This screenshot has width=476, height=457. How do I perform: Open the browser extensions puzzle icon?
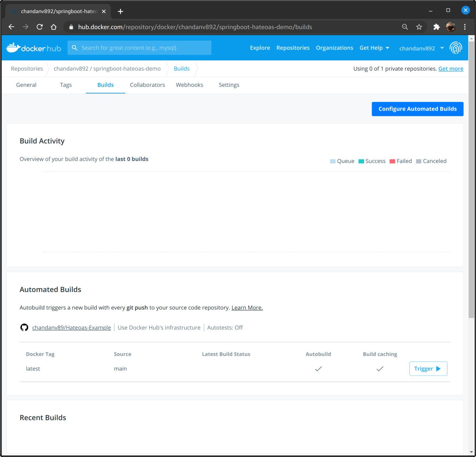point(436,27)
